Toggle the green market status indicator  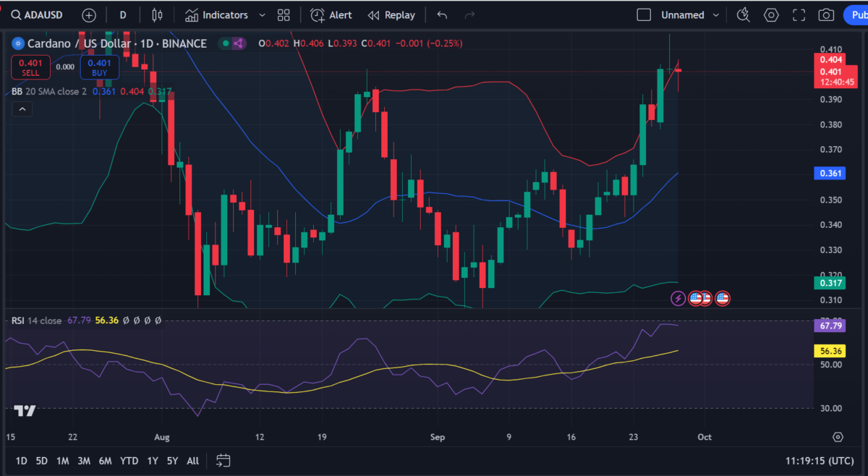(226, 43)
